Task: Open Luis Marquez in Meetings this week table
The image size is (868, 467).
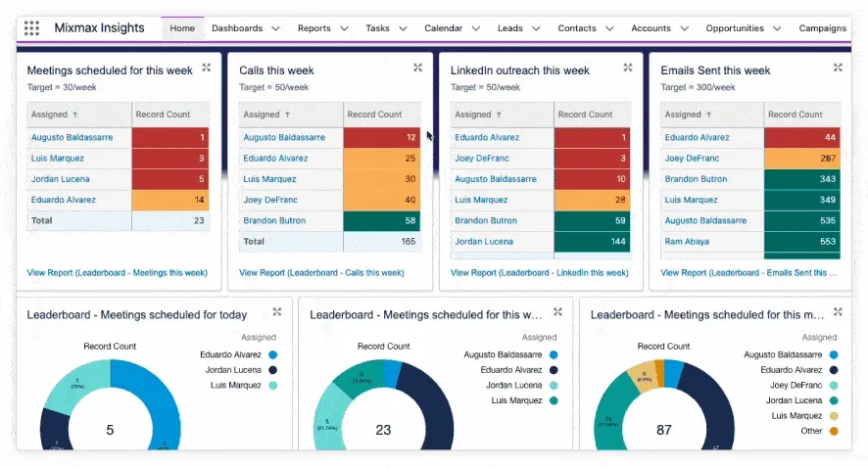Action: click(x=58, y=159)
